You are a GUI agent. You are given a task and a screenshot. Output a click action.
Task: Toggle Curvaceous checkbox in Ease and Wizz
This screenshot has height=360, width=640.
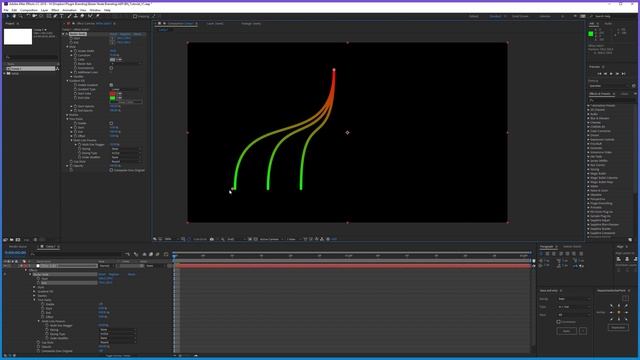tap(558, 322)
